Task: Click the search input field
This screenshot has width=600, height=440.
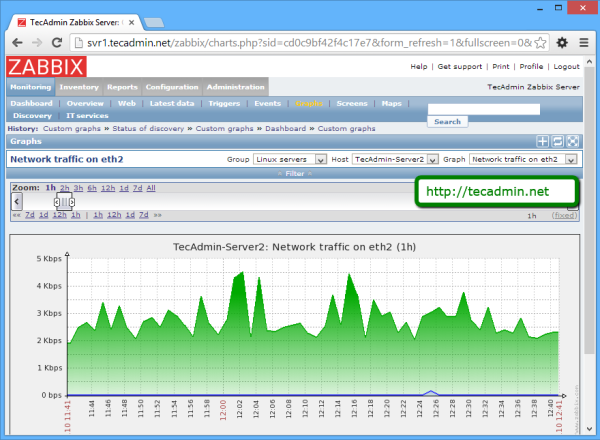Action: pos(484,109)
